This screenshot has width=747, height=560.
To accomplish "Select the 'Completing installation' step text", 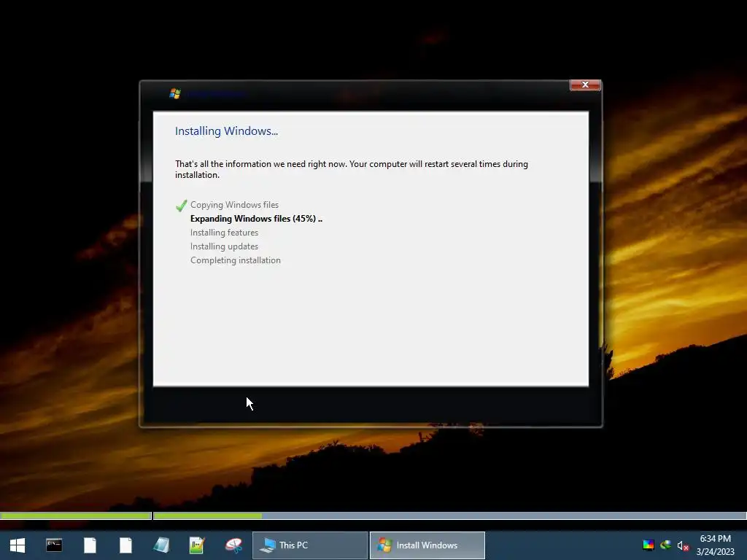I will point(236,260).
